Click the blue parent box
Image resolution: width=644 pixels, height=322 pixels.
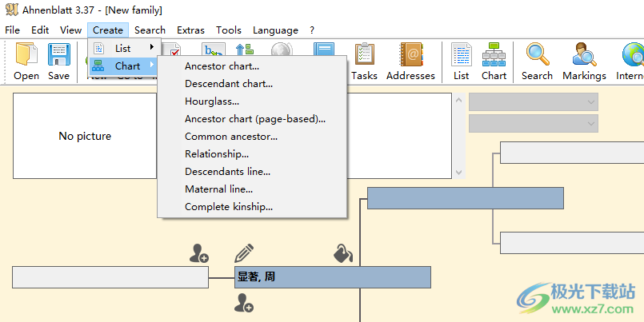click(466, 198)
